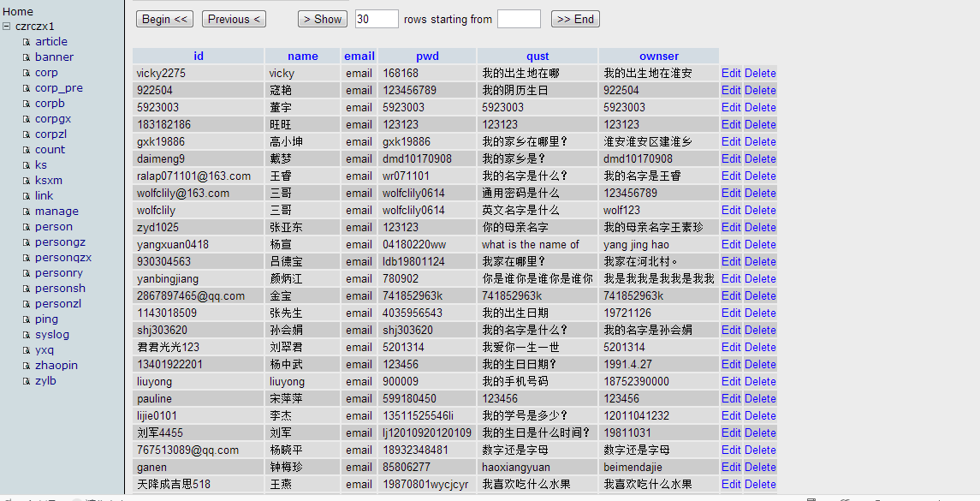Click the table icon beside corpzl

pyautogui.click(x=27, y=134)
